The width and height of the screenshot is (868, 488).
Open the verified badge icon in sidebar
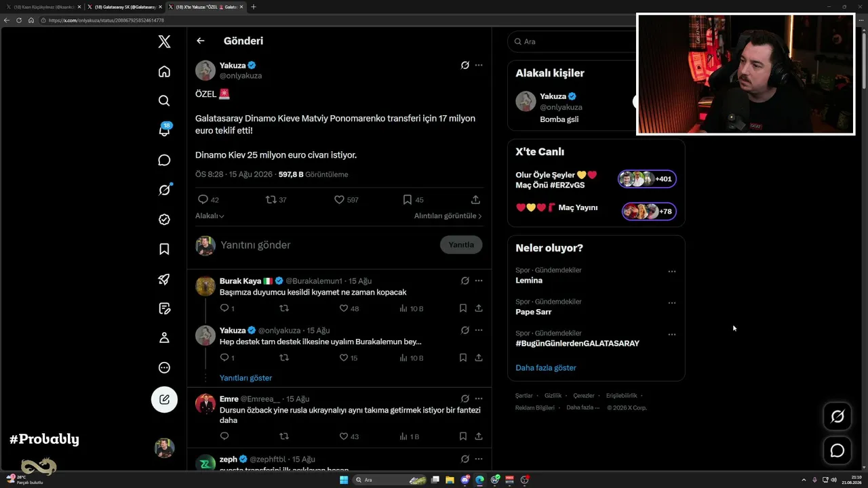point(164,220)
